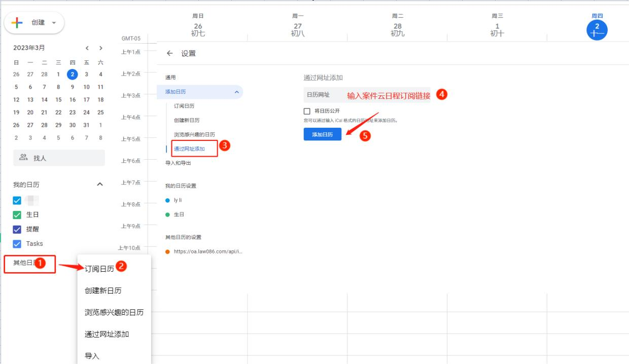Click the people icon in 找人 box
Image resolution: width=629 pixels, height=364 pixels.
tap(23, 158)
